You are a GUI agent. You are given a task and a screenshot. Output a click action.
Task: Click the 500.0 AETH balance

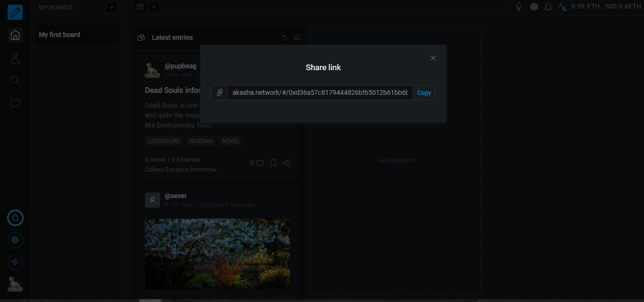pos(623,7)
